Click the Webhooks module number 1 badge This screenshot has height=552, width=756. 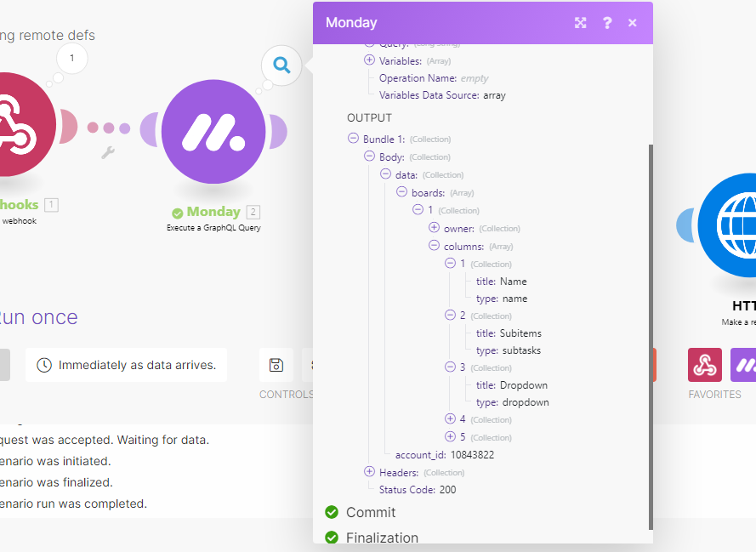click(51, 205)
